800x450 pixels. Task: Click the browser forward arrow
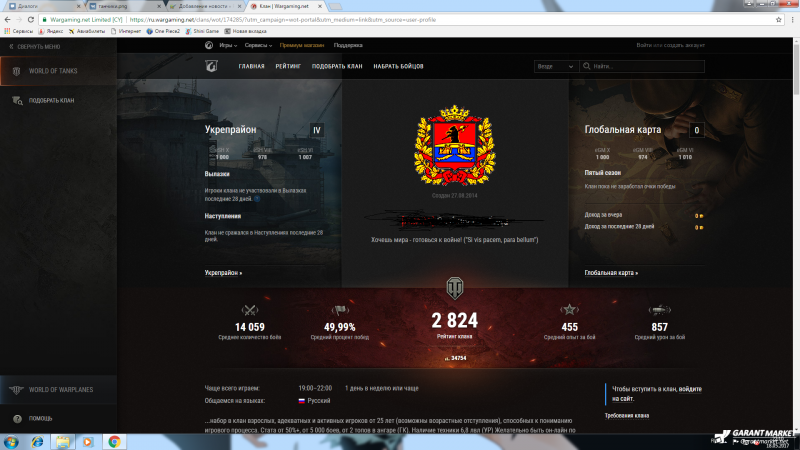point(19,19)
